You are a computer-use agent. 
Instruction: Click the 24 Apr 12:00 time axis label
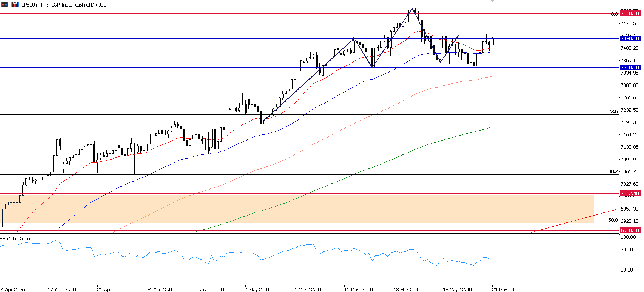(x=161, y=289)
